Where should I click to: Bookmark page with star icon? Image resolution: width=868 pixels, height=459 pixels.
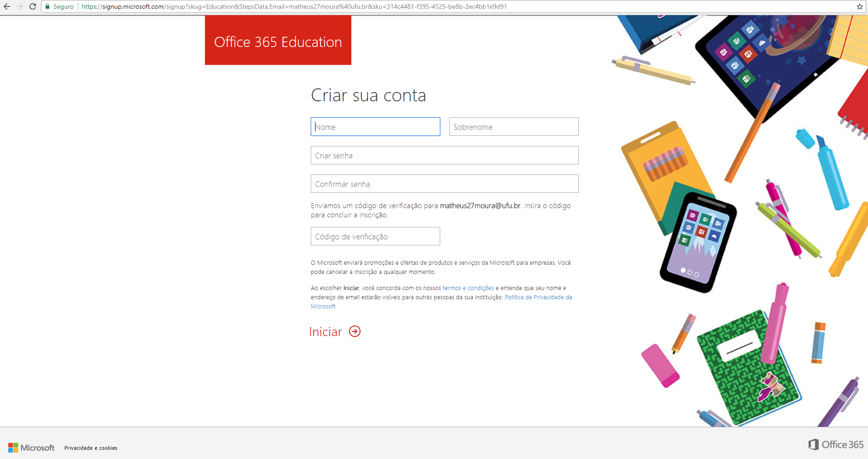(x=859, y=6)
